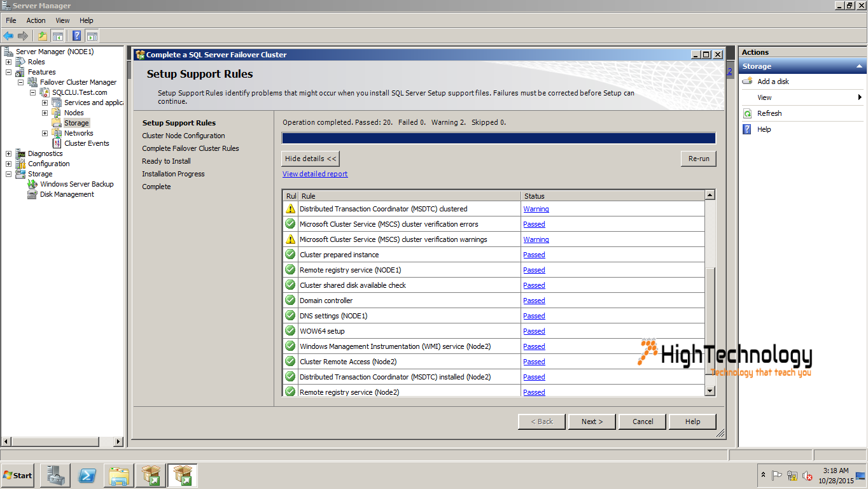This screenshot has height=489, width=868.
Task: Click the Configuration icon in the tree
Action: tap(21, 164)
